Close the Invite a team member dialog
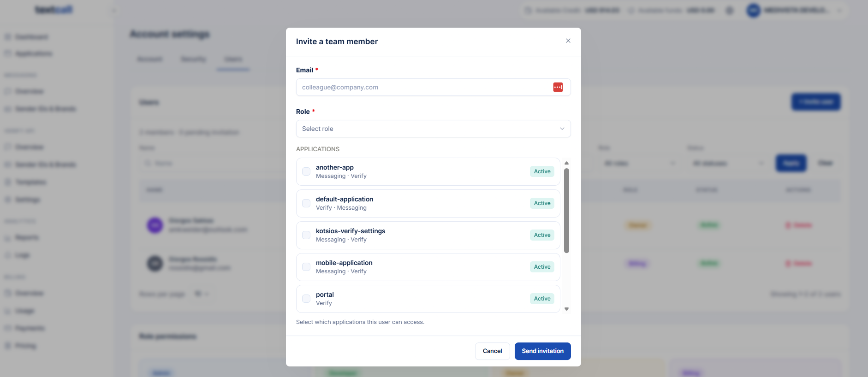Screen dimensions: 868x377 point(568,41)
